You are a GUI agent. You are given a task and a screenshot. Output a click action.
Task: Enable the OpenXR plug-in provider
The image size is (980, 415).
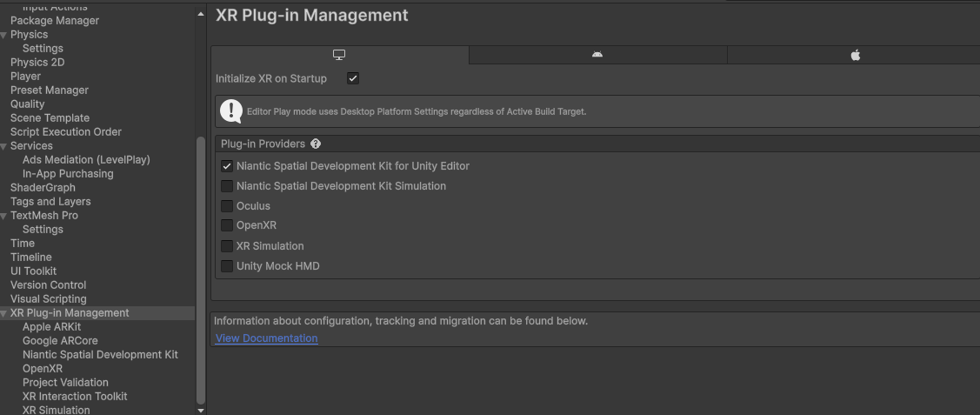point(227,225)
